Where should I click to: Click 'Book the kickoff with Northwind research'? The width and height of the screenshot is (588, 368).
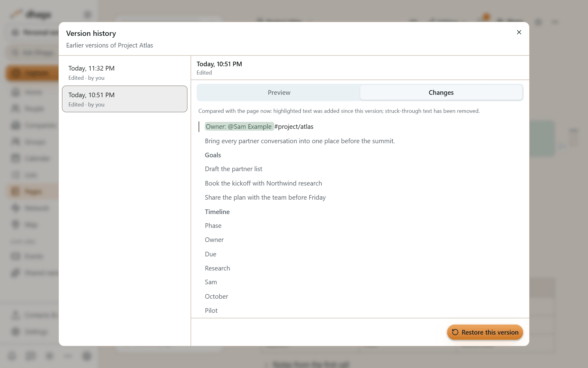[x=263, y=183]
